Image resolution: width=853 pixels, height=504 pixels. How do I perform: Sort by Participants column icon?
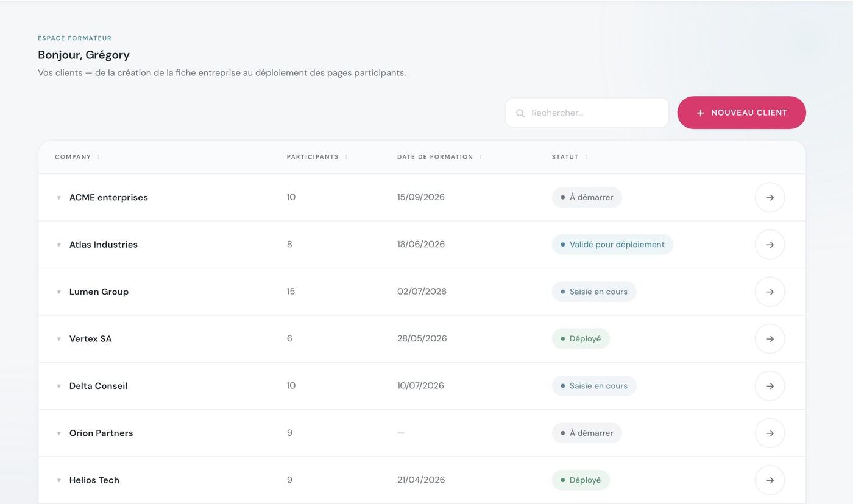(346, 157)
